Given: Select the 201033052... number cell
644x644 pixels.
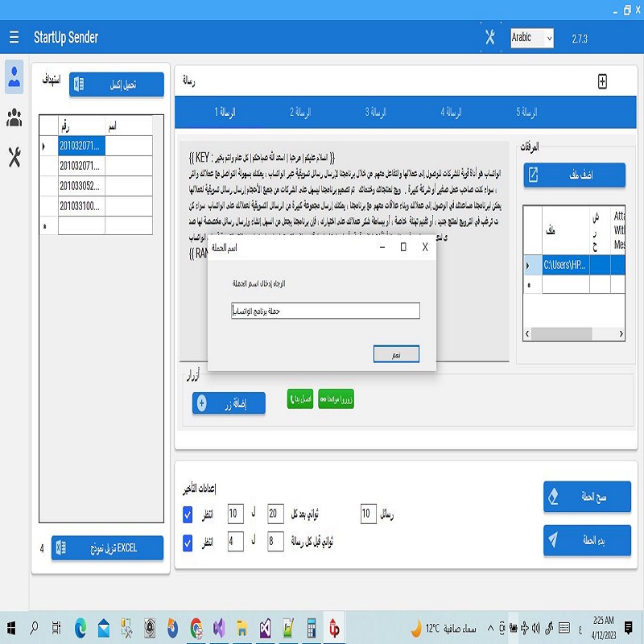Looking at the screenshot, I should (x=82, y=186).
